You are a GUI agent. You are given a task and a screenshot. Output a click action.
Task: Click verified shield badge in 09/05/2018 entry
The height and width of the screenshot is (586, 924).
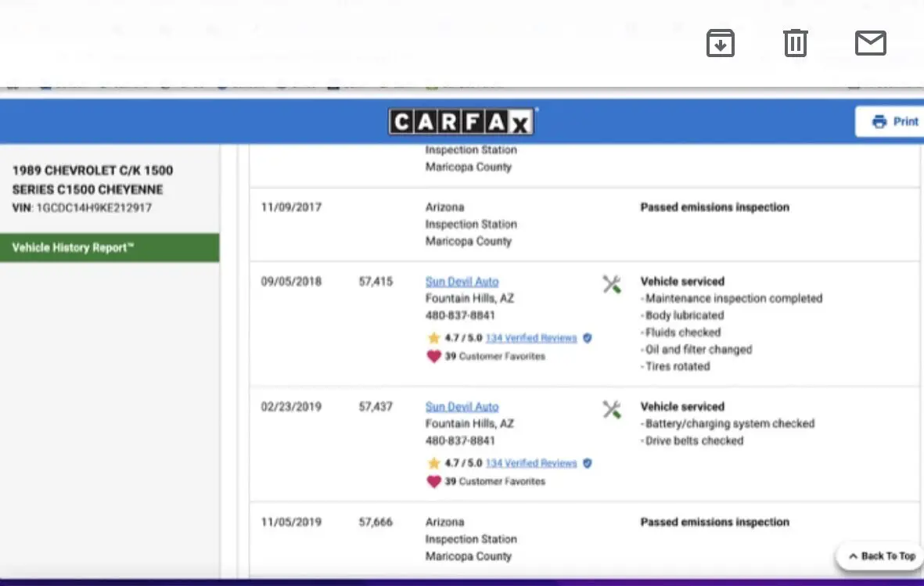(588, 338)
